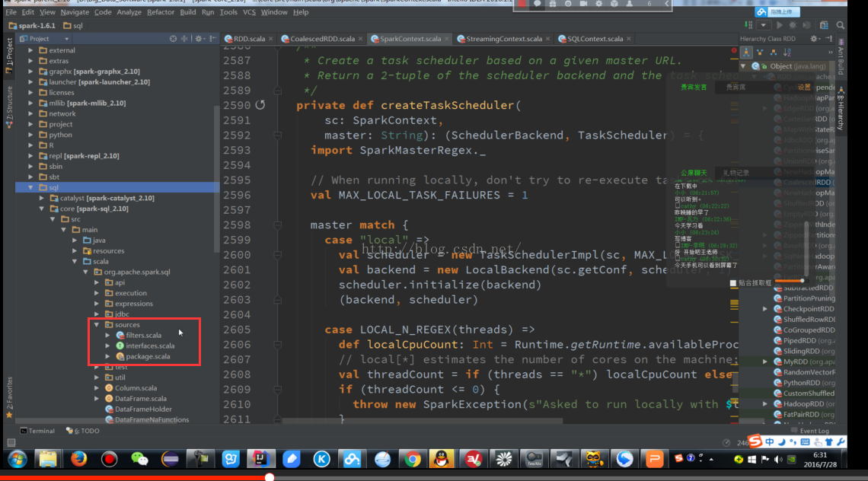Open run configuration dropdown in toolbar

tap(764, 25)
